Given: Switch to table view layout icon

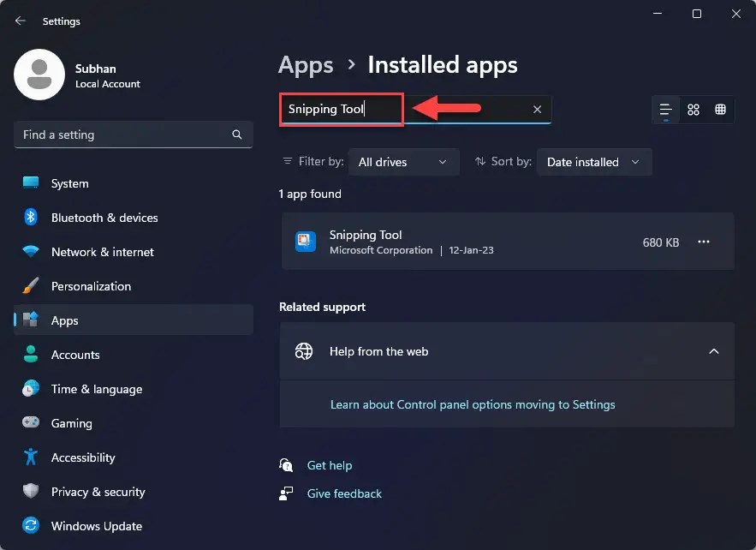Looking at the screenshot, I should [x=720, y=110].
